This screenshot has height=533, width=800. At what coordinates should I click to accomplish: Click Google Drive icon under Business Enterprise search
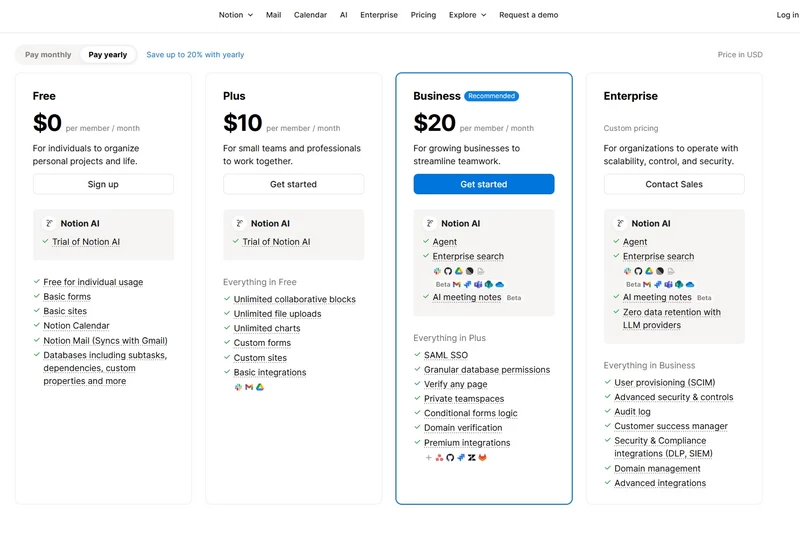459,271
